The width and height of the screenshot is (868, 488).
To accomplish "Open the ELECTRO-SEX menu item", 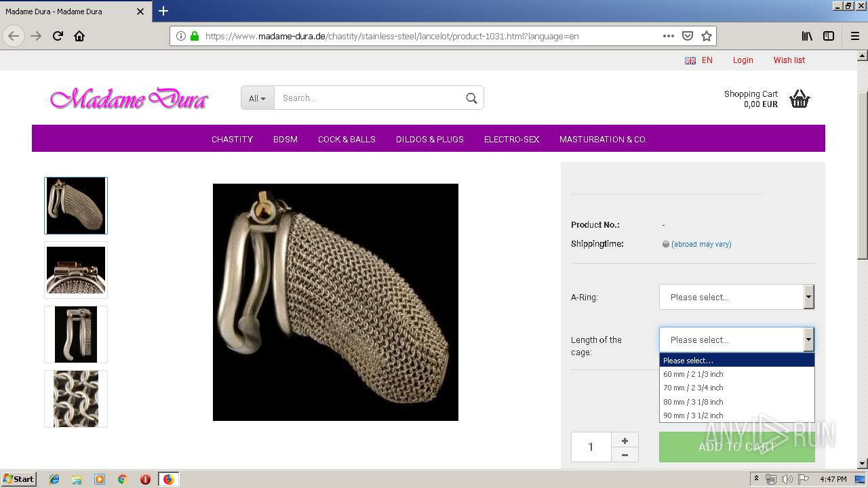I will (x=511, y=139).
